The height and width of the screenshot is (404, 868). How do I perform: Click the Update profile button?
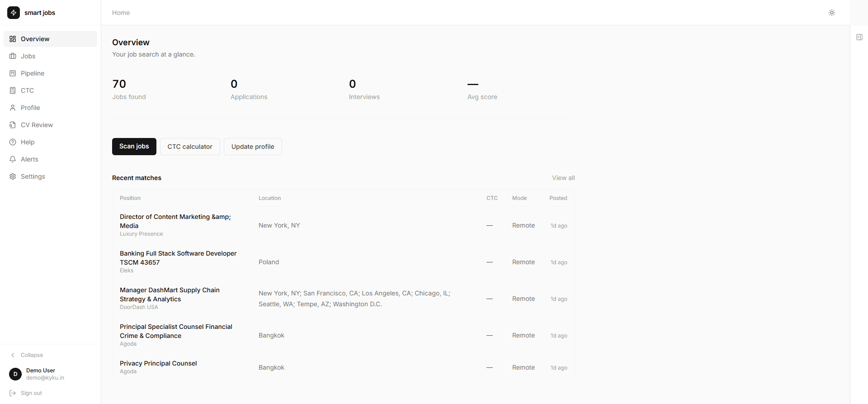[x=253, y=147]
